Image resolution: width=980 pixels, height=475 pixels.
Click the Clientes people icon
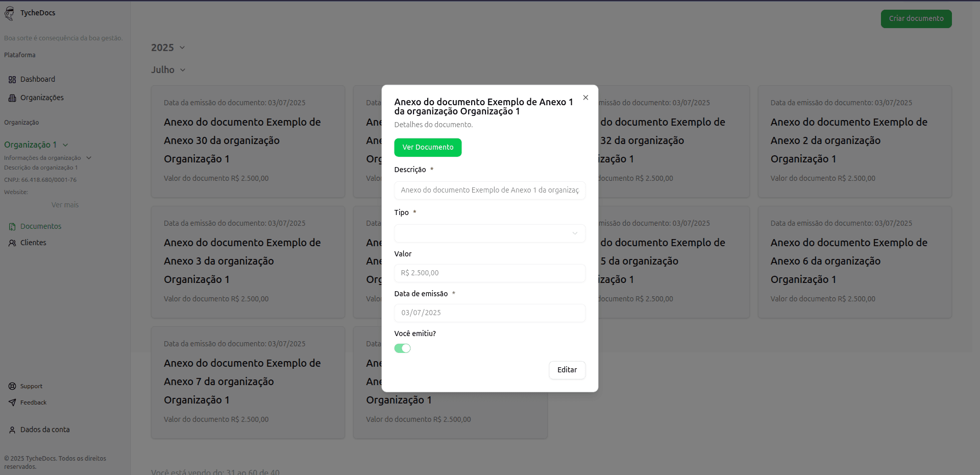[x=12, y=243]
